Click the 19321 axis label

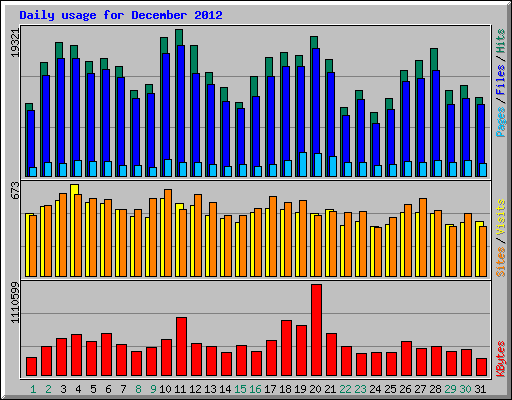(x=15, y=43)
